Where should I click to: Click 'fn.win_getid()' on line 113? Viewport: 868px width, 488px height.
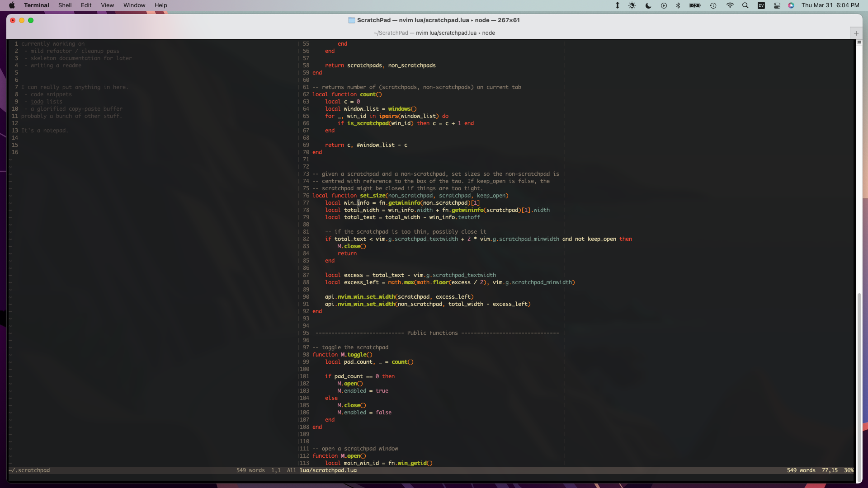click(x=410, y=463)
